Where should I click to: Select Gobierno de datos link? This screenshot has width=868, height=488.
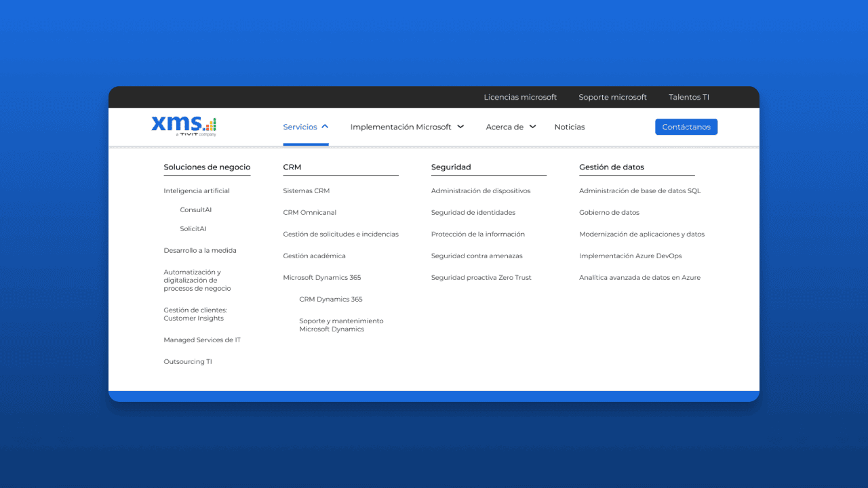609,212
